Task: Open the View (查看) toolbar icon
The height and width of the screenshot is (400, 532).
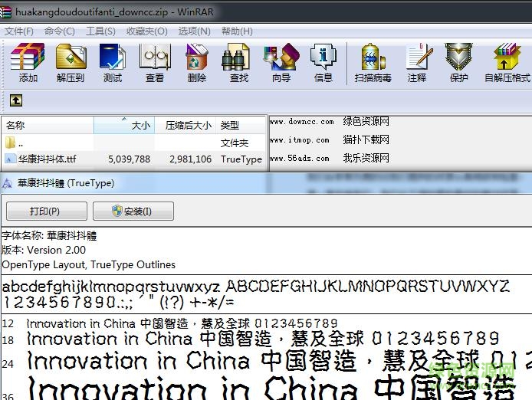Action: tap(155, 57)
